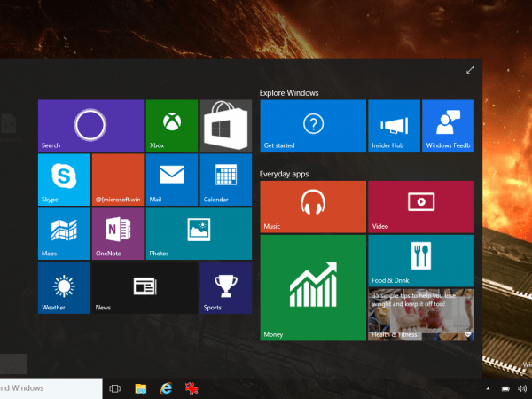Open the Music headphones tile
This screenshot has height=399, width=532.
[x=313, y=207]
